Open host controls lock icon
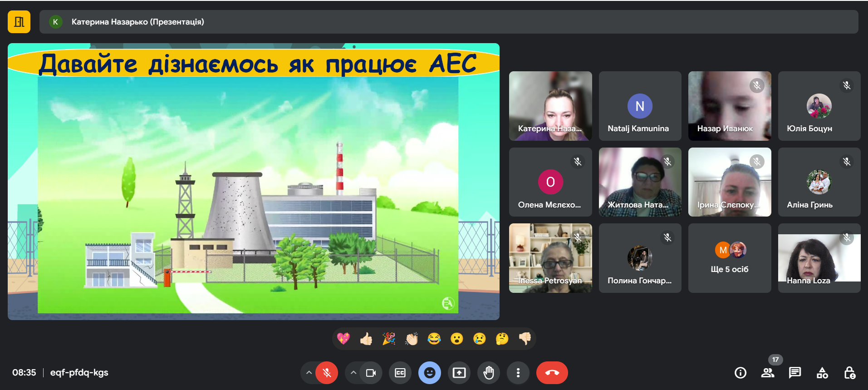The height and width of the screenshot is (390, 868). click(849, 373)
